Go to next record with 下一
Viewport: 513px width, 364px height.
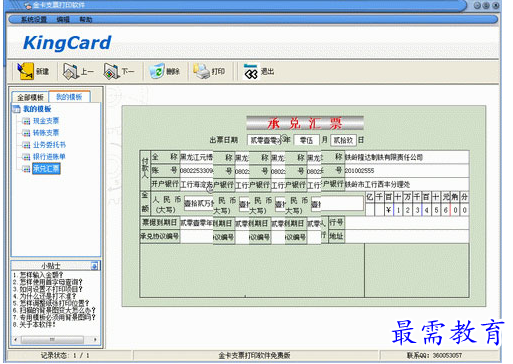119,71
